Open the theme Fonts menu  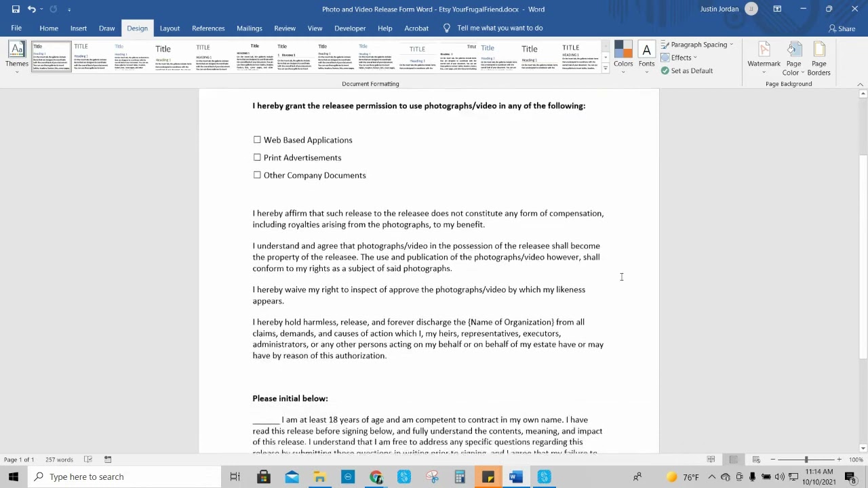coord(646,55)
